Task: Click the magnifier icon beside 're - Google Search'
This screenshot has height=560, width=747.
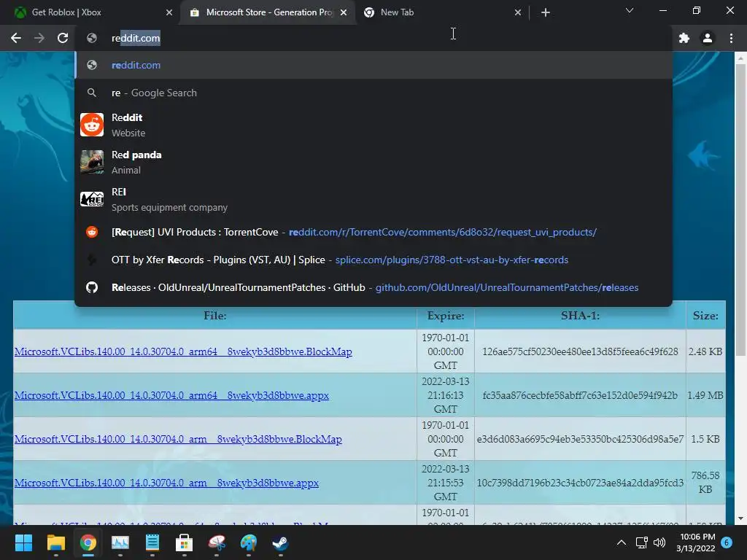Action: [92, 93]
